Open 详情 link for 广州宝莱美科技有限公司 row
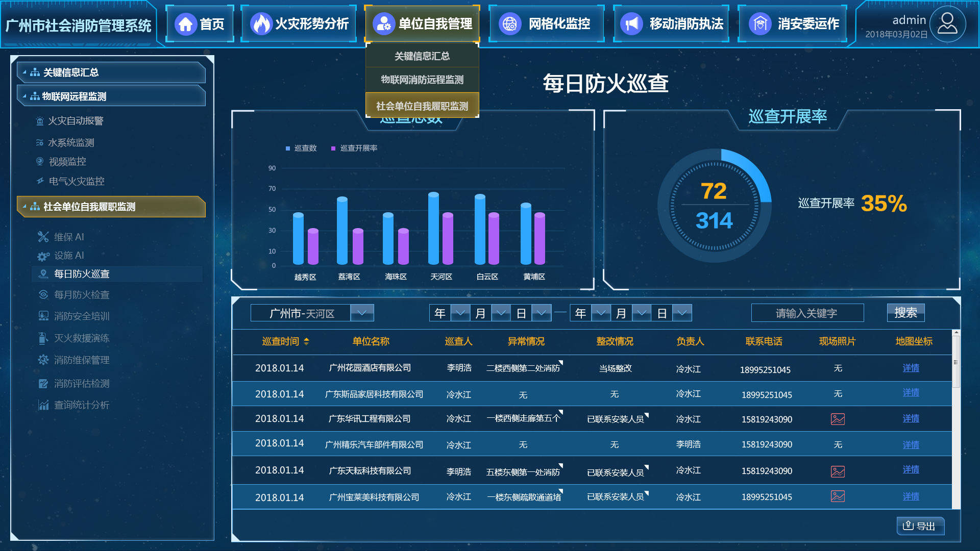Screen dimensions: 980x551 click(911, 497)
